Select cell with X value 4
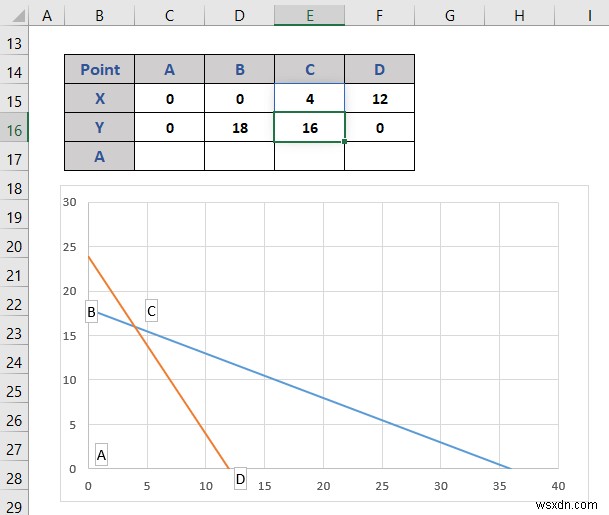Image resolution: width=609 pixels, height=515 pixels. (x=310, y=98)
